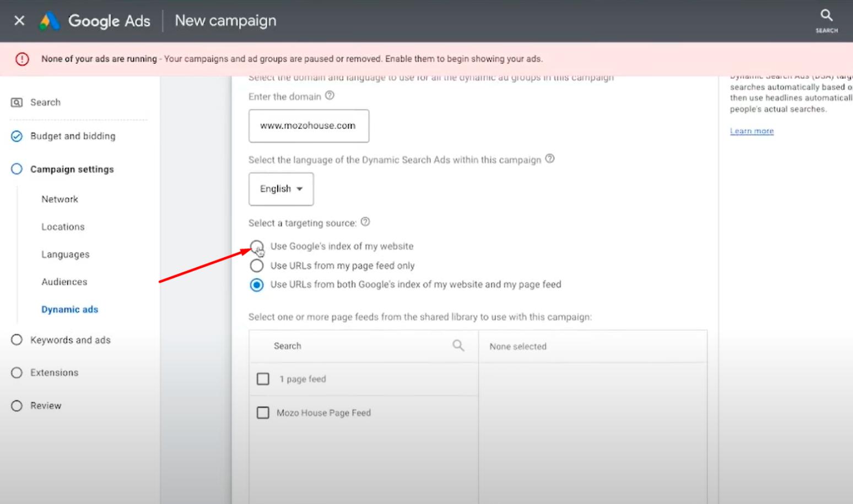The image size is (853, 504).
Task: Select Use Google's index of my website
Action: click(257, 246)
